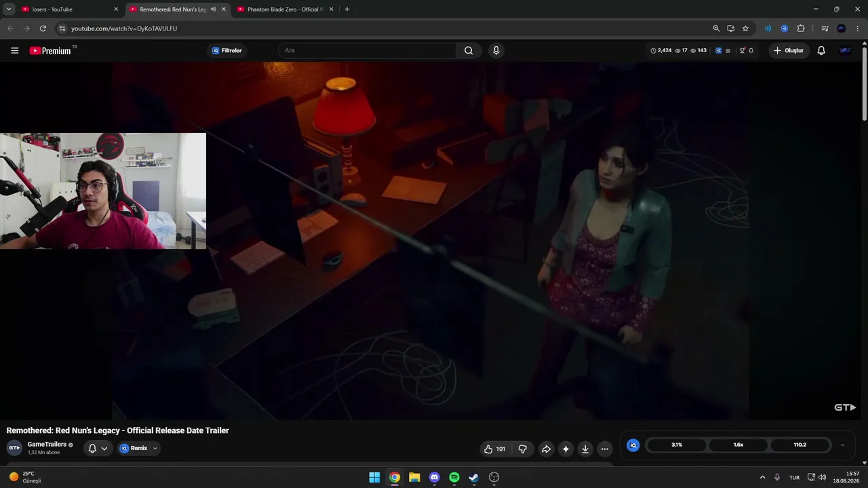
Task: Open Chrome profile avatar
Action: click(842, 28)
